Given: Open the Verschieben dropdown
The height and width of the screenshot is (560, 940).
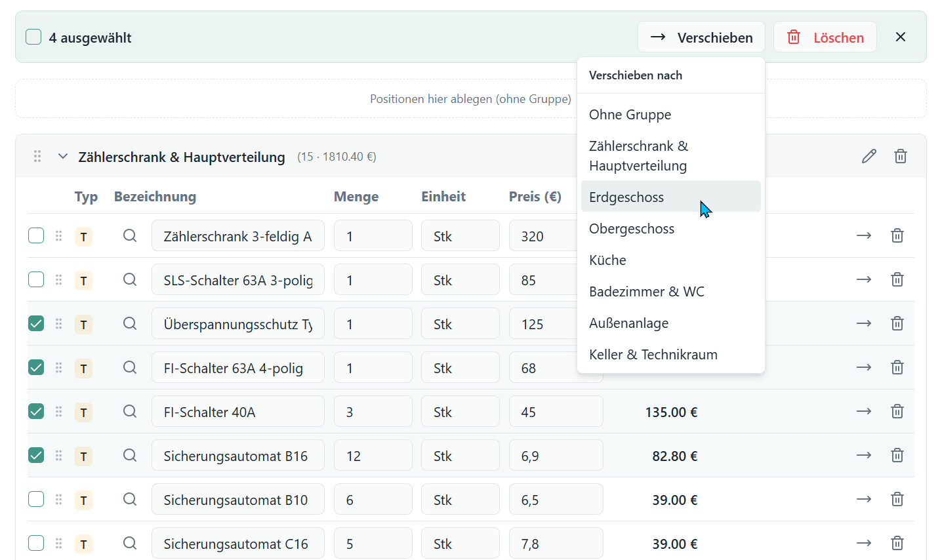Looking at the screenshot, I should (701, 37).
